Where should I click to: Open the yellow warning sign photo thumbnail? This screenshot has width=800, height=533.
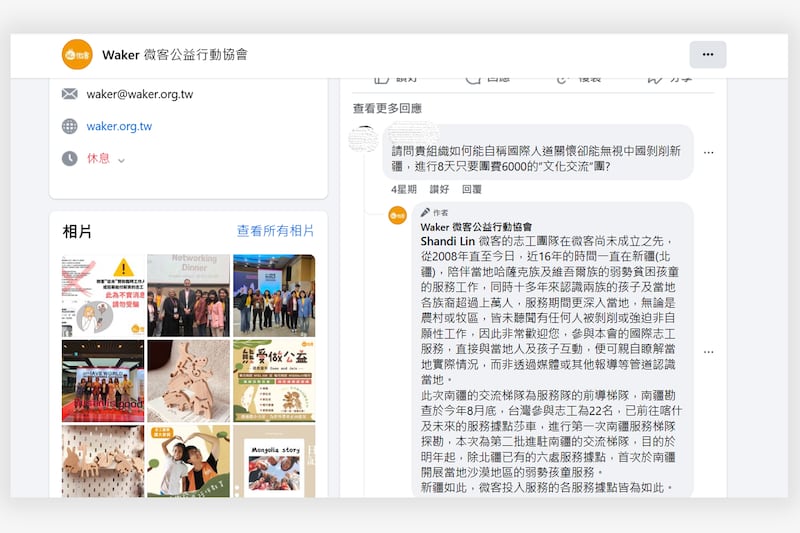point(102,282)
